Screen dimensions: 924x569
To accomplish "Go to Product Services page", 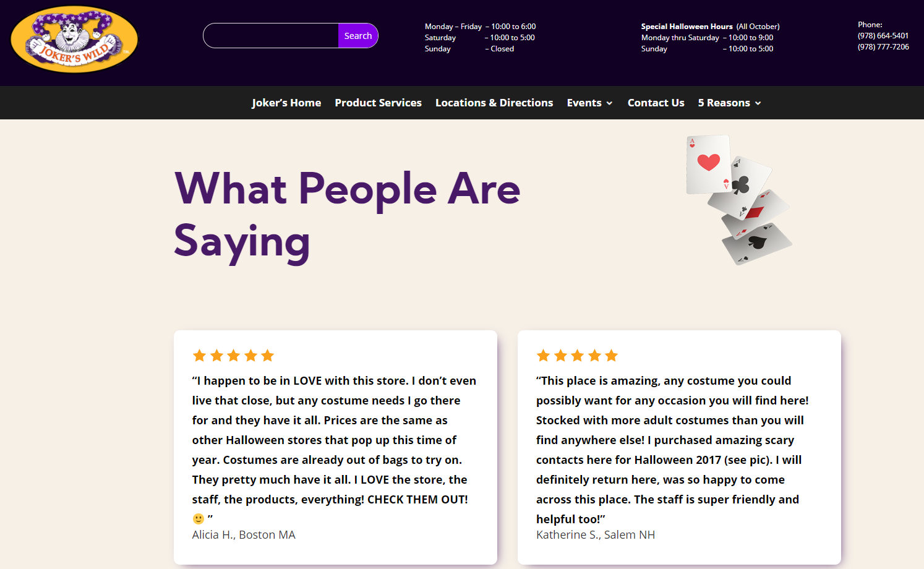I will [378, 103].
